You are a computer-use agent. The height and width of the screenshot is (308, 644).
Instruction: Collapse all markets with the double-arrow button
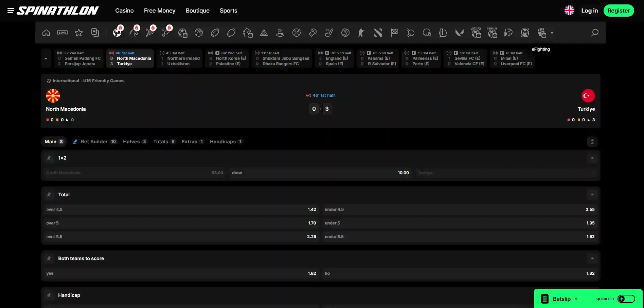(592, 142)
